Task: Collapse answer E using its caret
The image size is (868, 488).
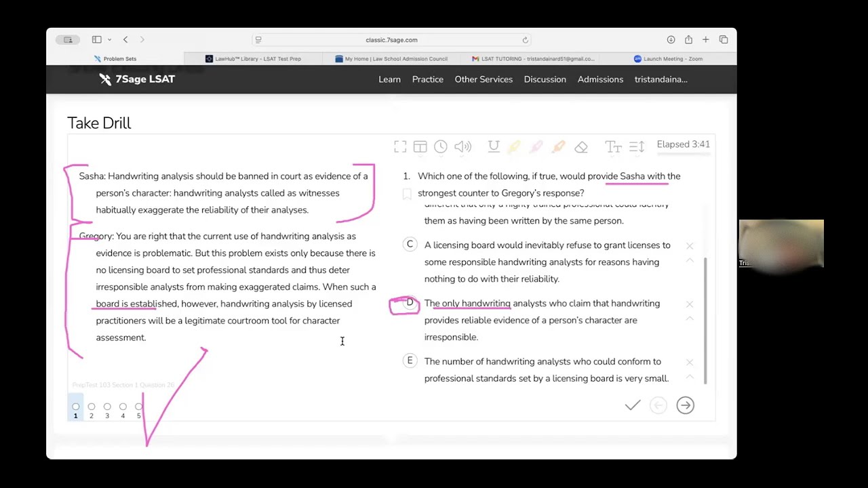Action: tap(690, 378)
